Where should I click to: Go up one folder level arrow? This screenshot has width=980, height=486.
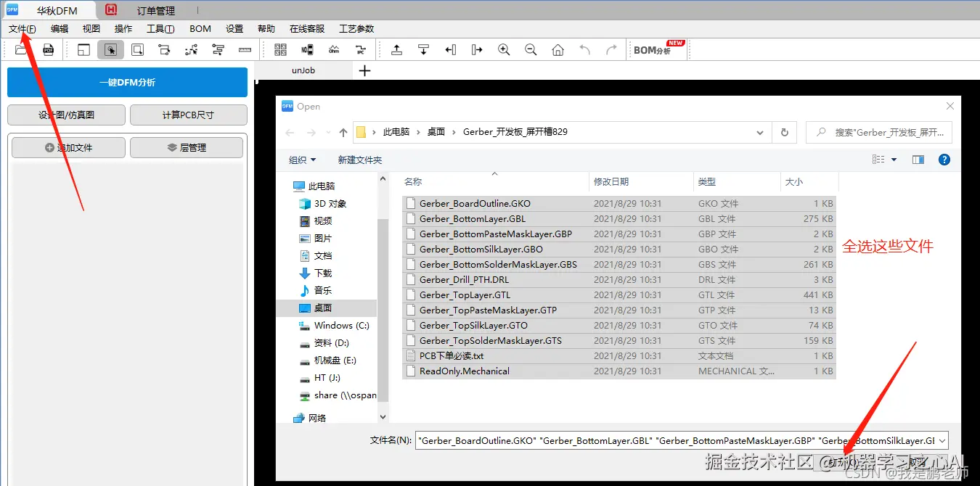[343, 133]
